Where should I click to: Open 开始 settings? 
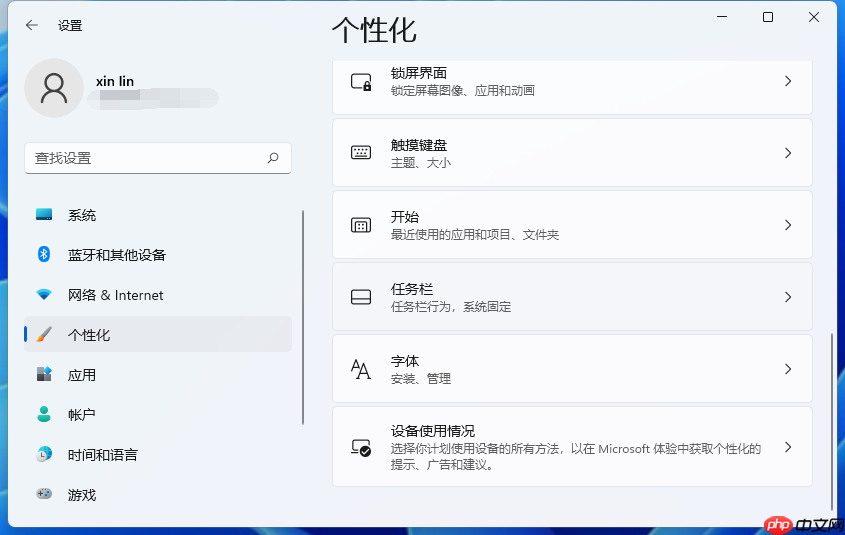tap(572, 225)
